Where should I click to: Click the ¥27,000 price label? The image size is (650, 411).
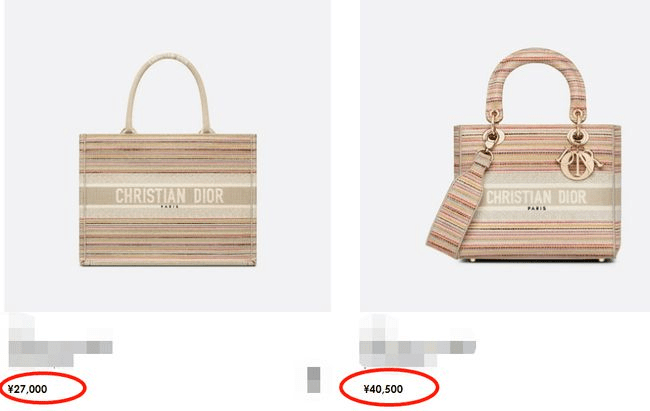[27, 389]
